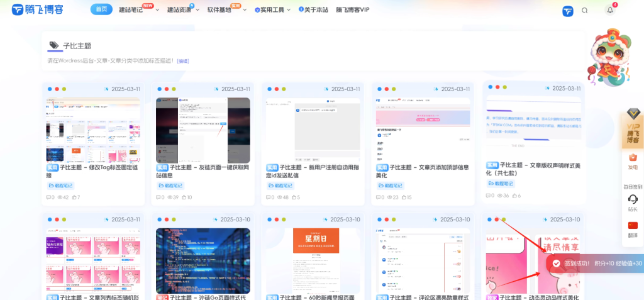Click the 签到成功 notification check icon
The width and height of the screenshot is (644, 300).
(556, 263)
